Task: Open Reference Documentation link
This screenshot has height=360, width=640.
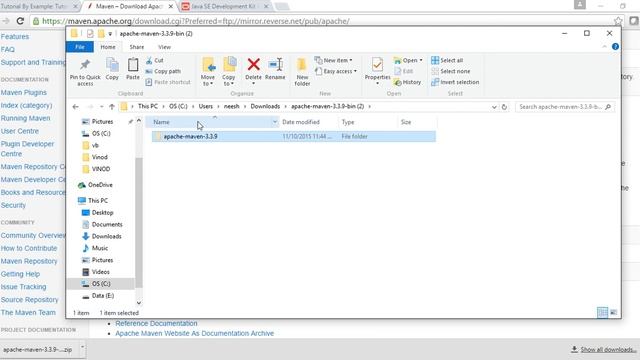Action: (156, 323)
